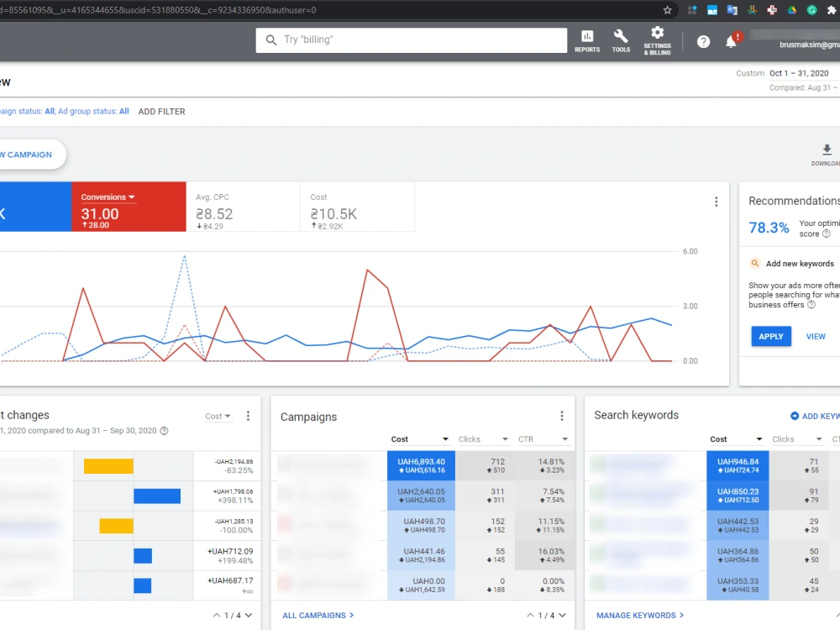Screen dimensions: 840x630
Task: Click the green Grammarly extension icon
Action: [811, 10]
